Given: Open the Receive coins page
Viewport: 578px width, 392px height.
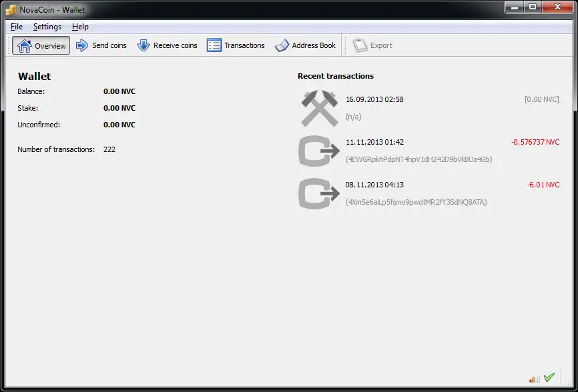Looking at the screenshot, I should [167, 45].
